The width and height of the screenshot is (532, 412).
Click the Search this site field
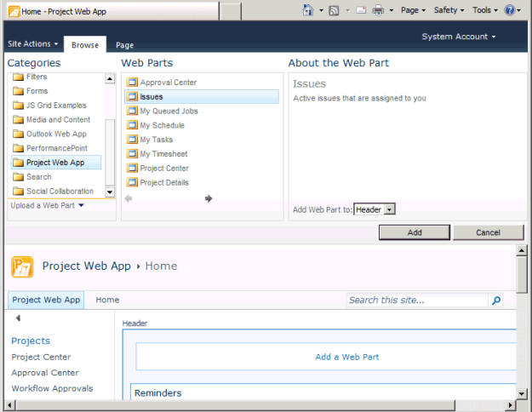[417, 300]
